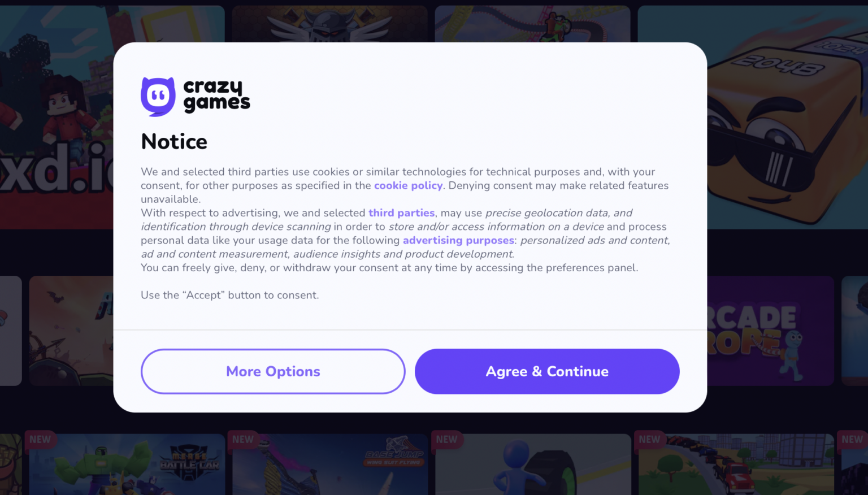The image size is (868, 495).
Task: Open the advertising purposes link
Action: (x=458, y=240)
